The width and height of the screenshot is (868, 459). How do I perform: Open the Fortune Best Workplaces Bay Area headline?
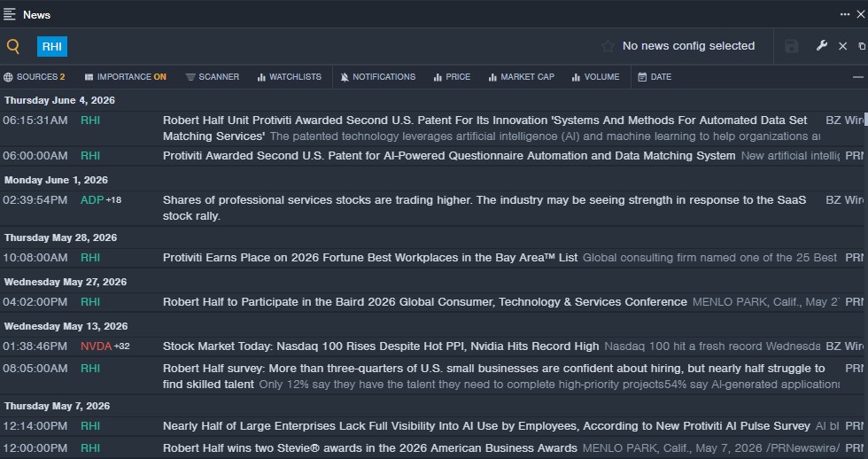[x=370, y=258]
